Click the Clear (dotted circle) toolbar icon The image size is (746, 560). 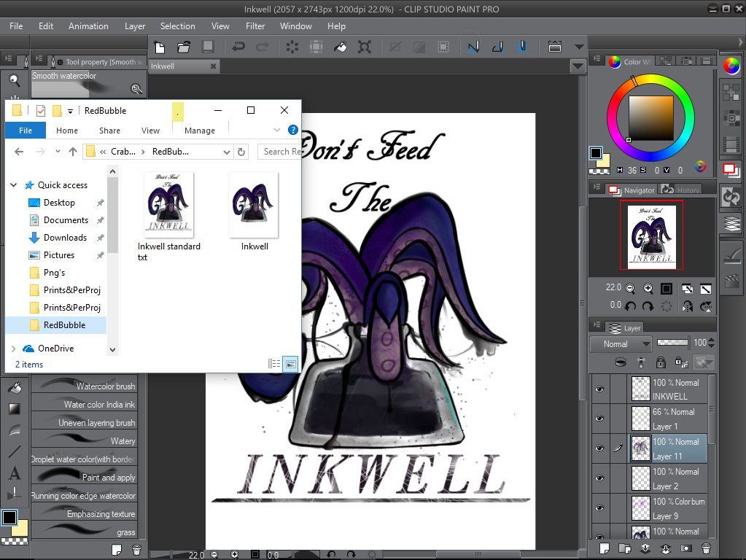point(292,47)
